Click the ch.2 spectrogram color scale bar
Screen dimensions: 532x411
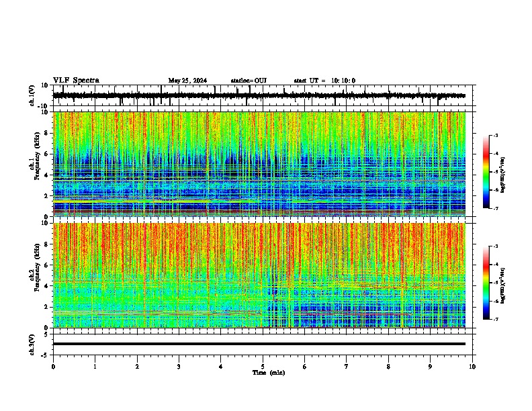[x=486, y=283]
